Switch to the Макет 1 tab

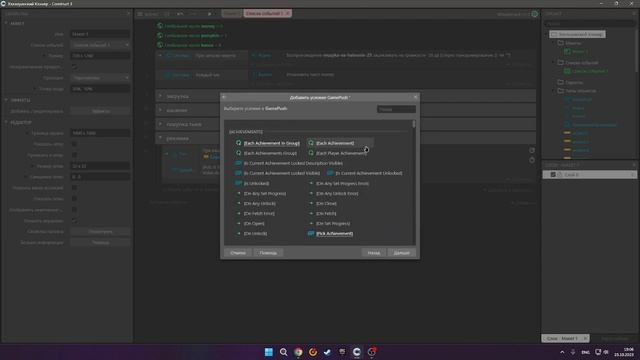click(231, 13)
